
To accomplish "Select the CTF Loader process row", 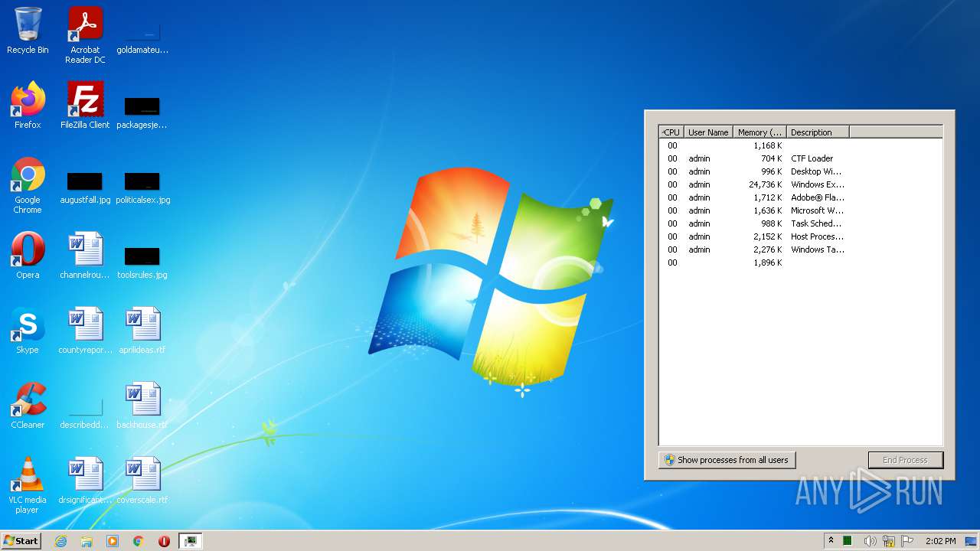I will (x=800, y=158).
